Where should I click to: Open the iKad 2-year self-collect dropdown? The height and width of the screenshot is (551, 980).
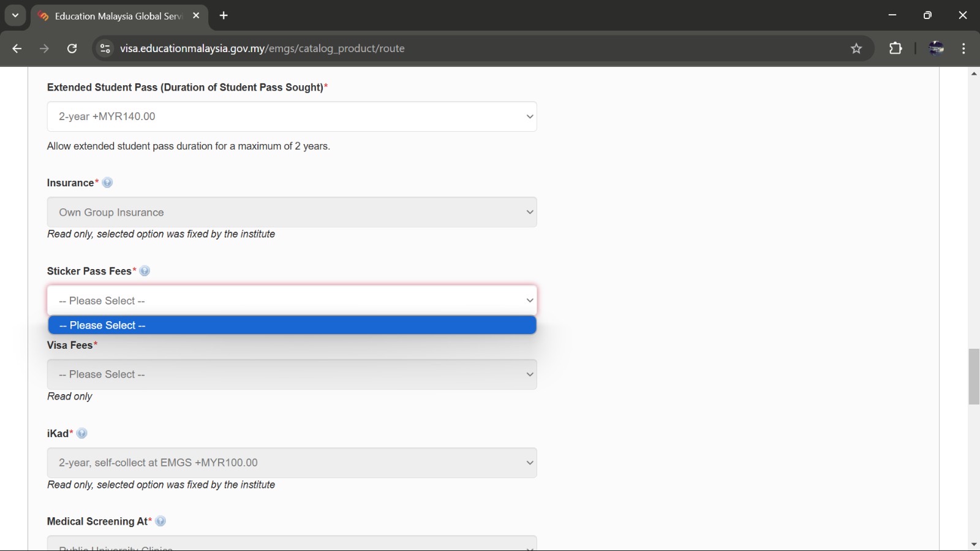pos(292,463)
